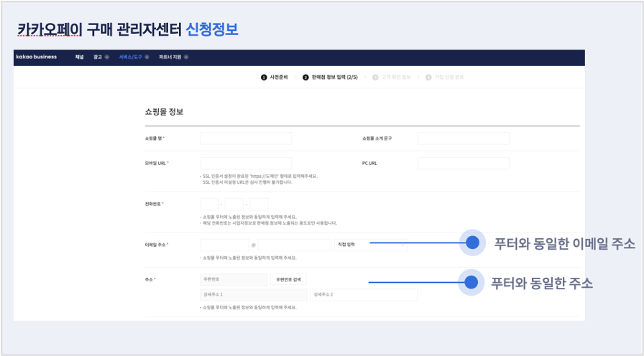Expand the arrow next to 서비스/도구

point(147,57)
